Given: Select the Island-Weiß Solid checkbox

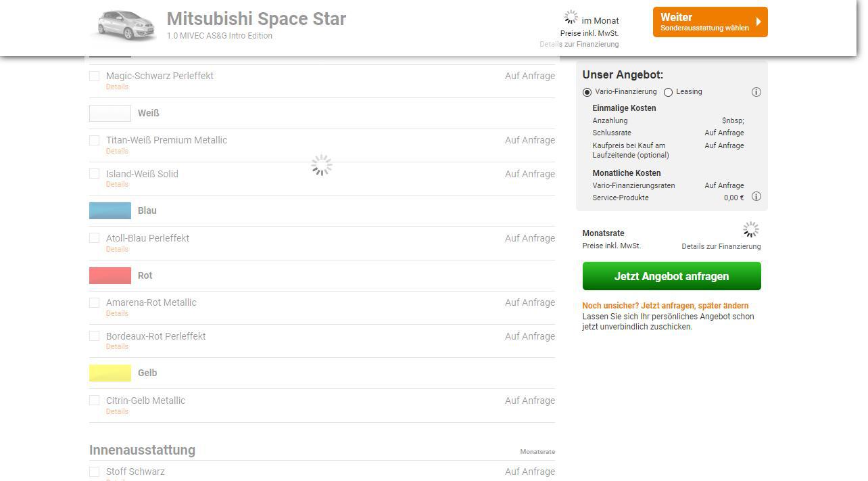Looking at the screenshot, I should (95, 174).
